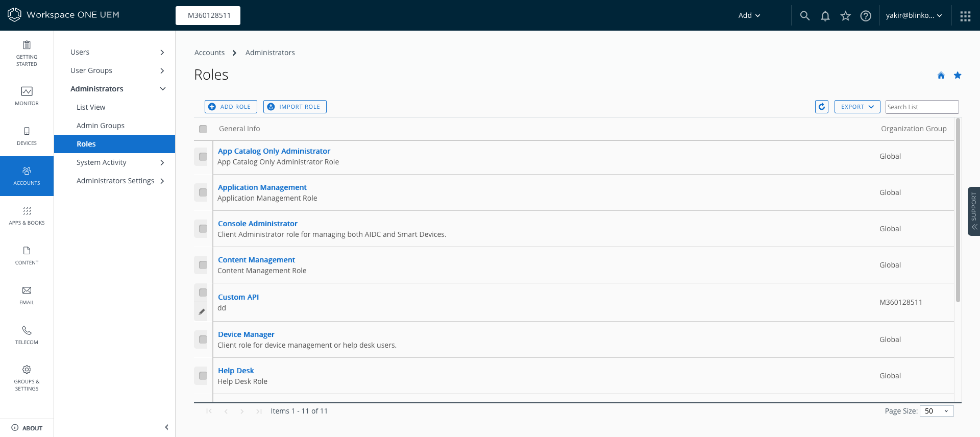Select the Roles menu item
The height and width of the screenshot is (437, 980).
114,144
